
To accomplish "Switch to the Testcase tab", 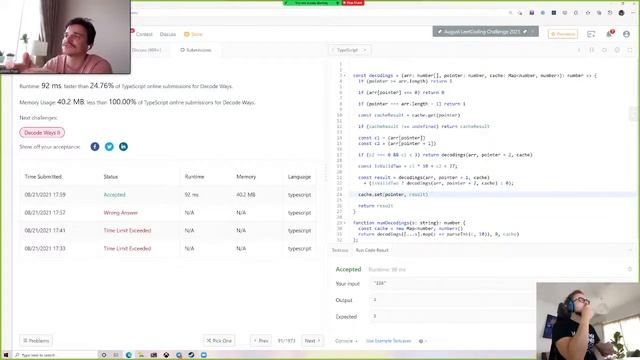I will pyautogui.click(x=340, y=250).
